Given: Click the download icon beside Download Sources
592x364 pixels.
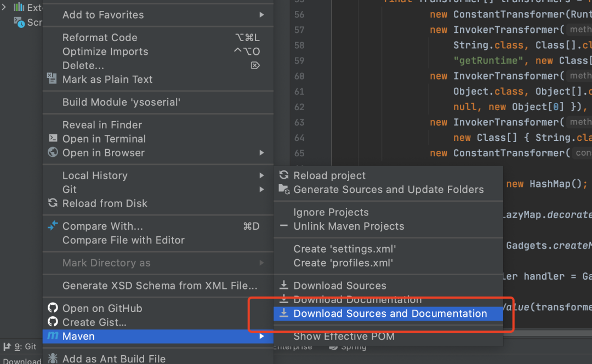Looking at the screenshot, I should click(284, 285).
